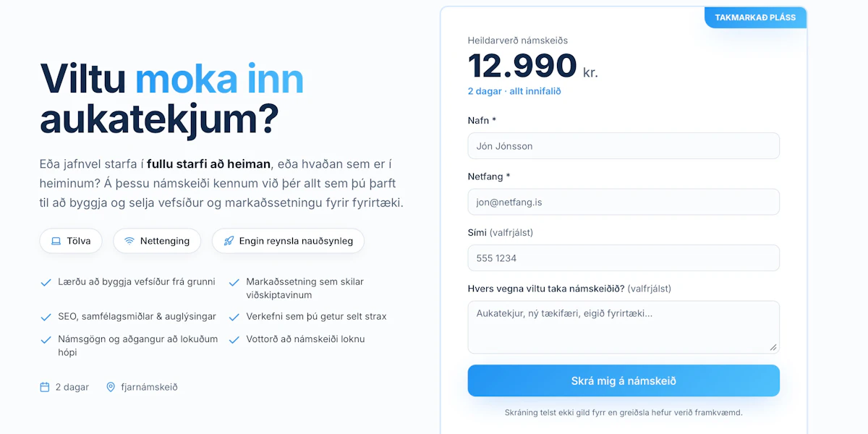The height and width of the screenshot is (434, 868).
Task: Click the location pin icon by fjarnámskeið
Action: [111, 387]
